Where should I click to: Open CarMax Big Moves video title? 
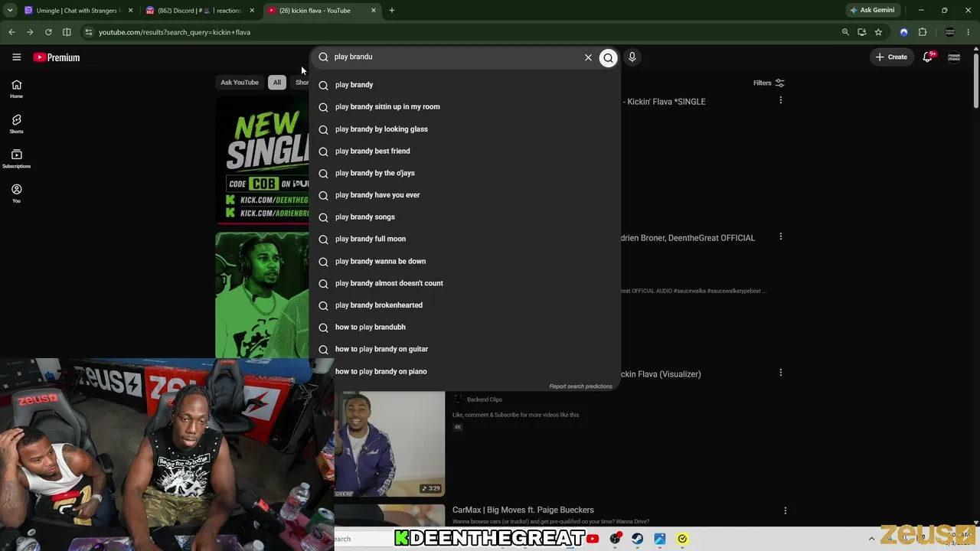point(523,510)
